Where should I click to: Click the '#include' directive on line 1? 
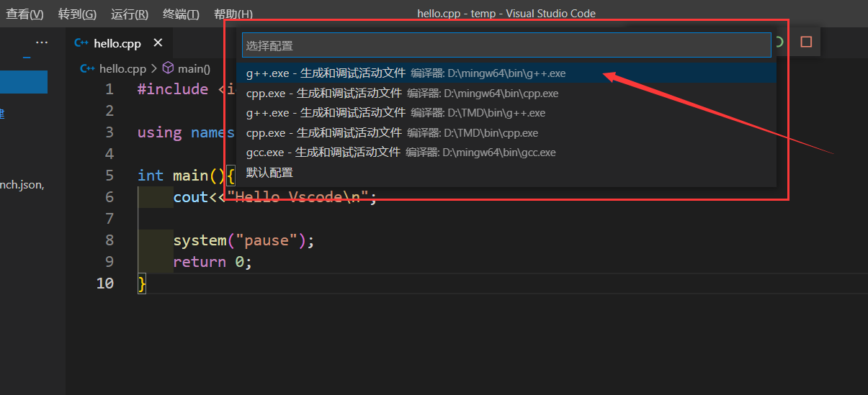coord(172,89)
